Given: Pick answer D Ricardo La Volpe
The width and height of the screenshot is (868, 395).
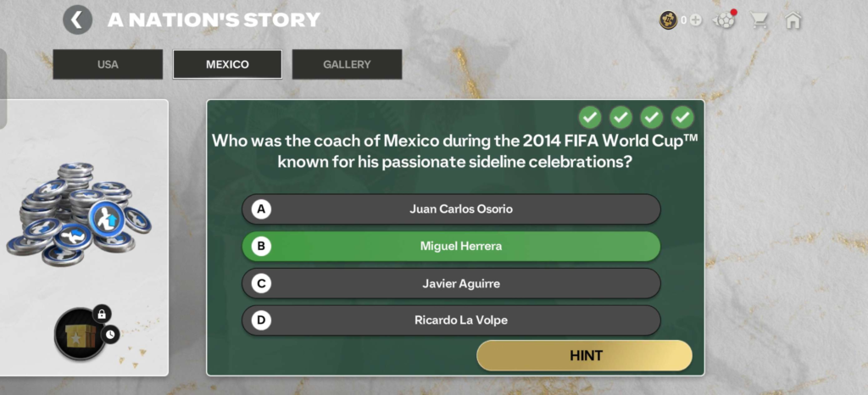Looking at the screenshot, I should (x=450, y=320).
